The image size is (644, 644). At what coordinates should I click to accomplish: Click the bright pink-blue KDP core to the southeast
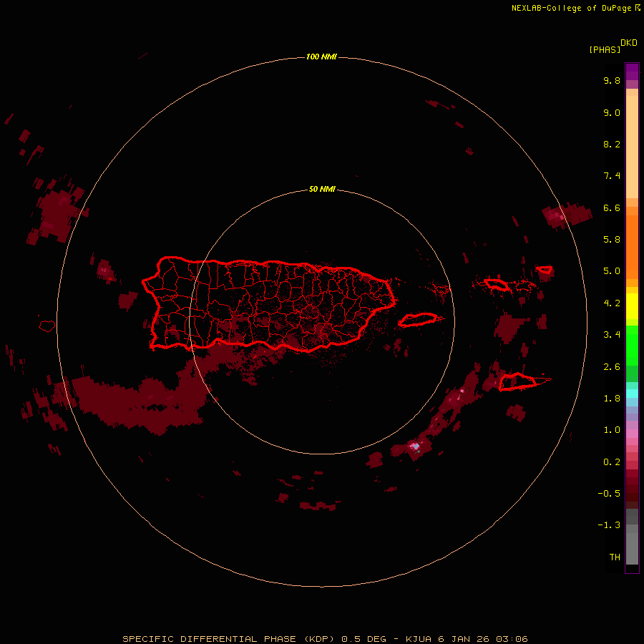tap(415, 446)
